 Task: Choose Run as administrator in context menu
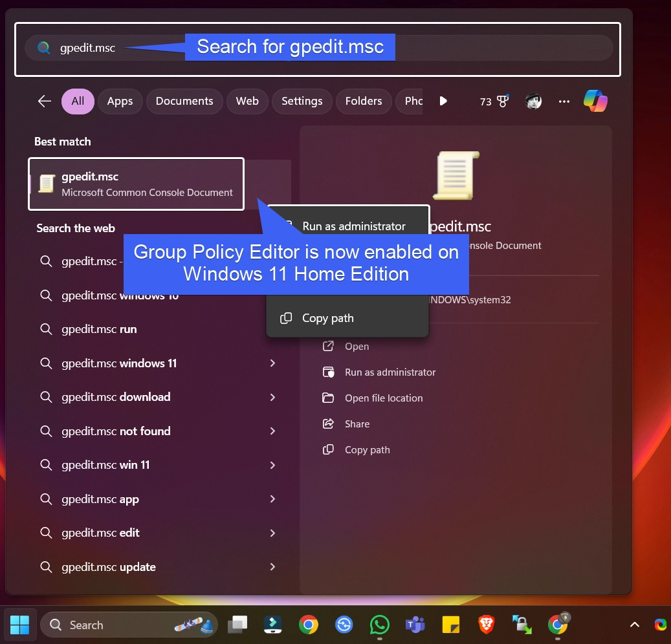tap(353, 226)
